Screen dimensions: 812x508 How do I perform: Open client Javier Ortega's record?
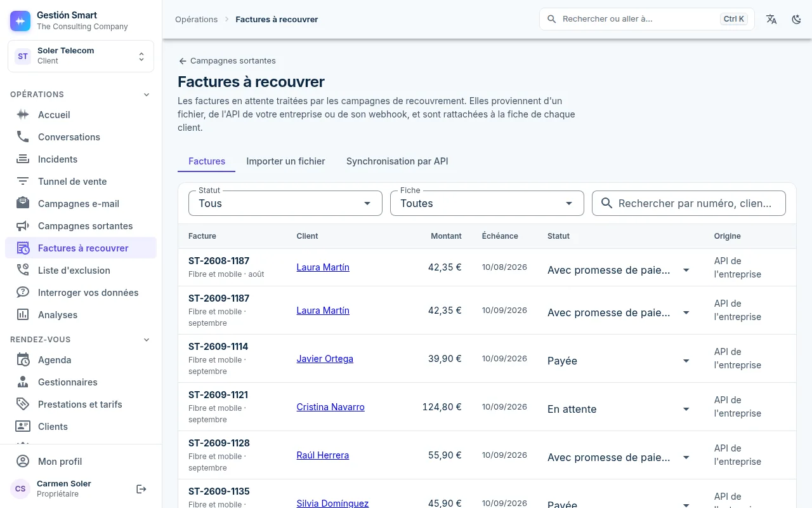(325, 359)
